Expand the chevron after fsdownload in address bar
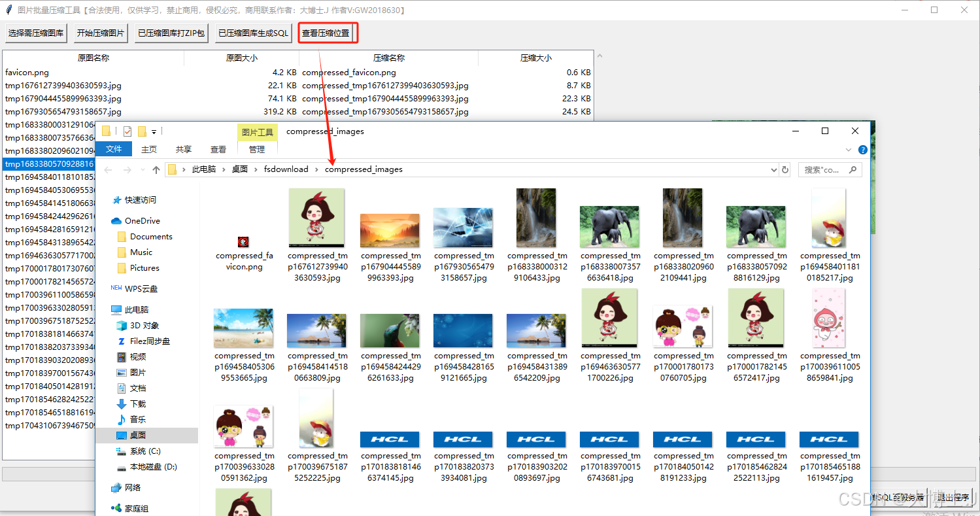The width and height of the screenshot is (980, 516). point(316,169)
